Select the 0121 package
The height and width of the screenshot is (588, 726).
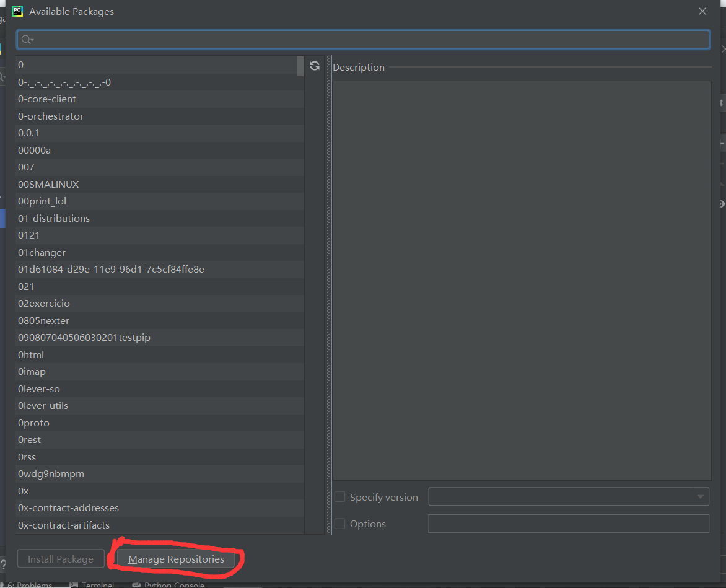pos(160,235)
